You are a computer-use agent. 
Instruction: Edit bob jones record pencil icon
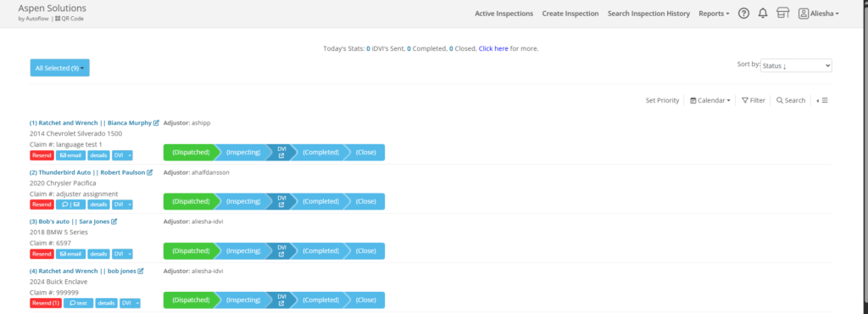coord(141,271)
